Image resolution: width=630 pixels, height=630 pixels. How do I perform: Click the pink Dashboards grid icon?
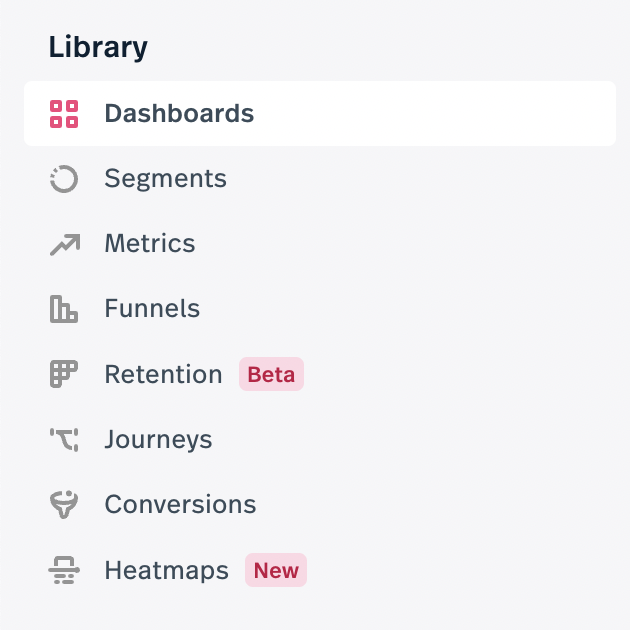[64, 114]
